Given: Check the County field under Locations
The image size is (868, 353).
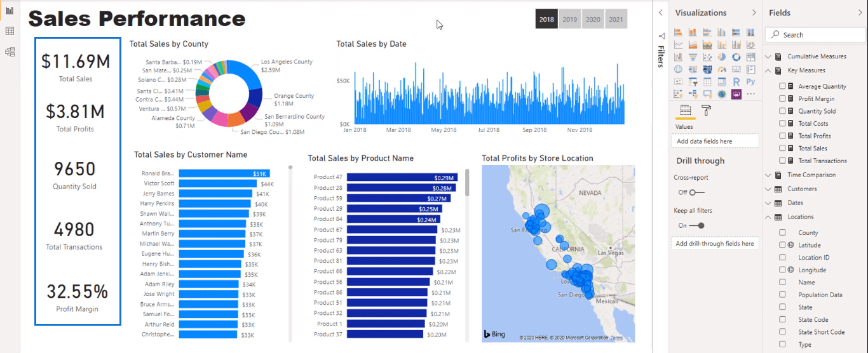Looking at the screenshot, I should [x=783, y=233].
